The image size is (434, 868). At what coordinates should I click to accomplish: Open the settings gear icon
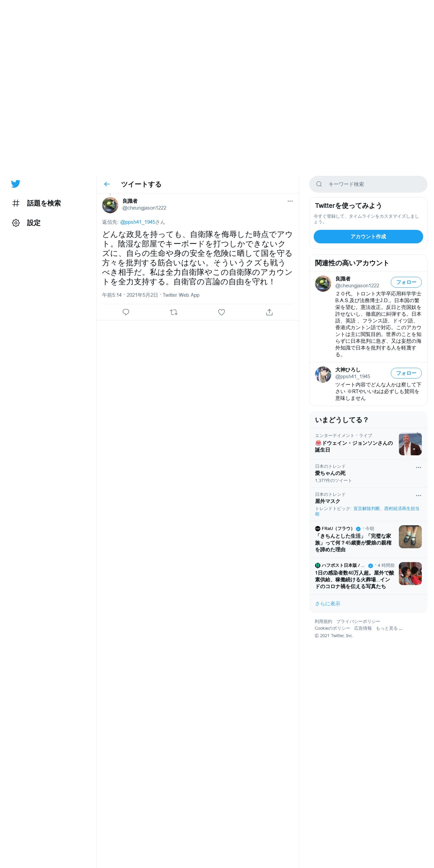16,223
